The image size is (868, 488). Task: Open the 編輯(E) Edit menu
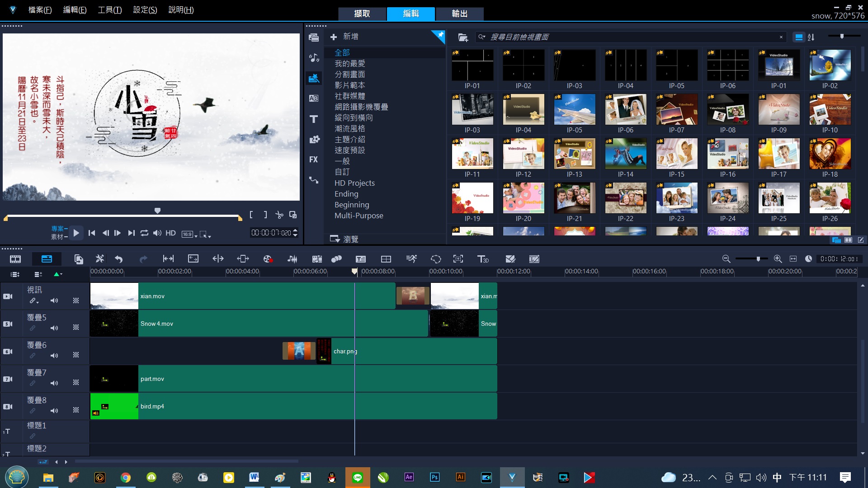pyautogui.click(x=75, y=10)
